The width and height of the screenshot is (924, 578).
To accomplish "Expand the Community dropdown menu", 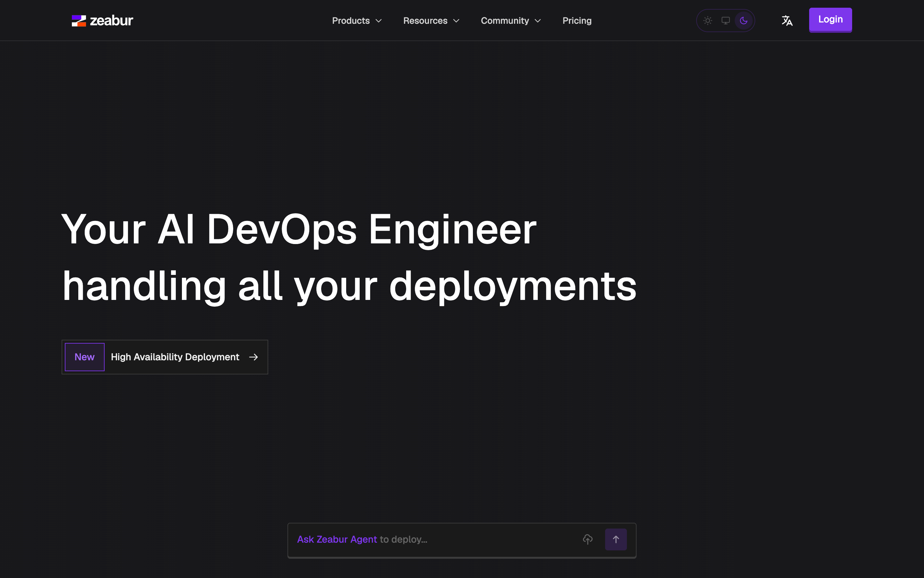I will pyautogui.click(x=510, y=21).
